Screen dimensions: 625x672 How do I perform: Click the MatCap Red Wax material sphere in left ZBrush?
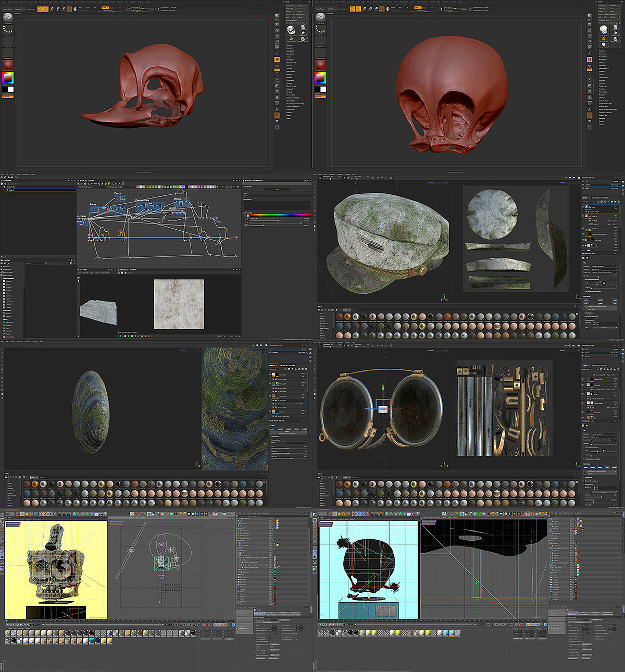pos(8,64)
